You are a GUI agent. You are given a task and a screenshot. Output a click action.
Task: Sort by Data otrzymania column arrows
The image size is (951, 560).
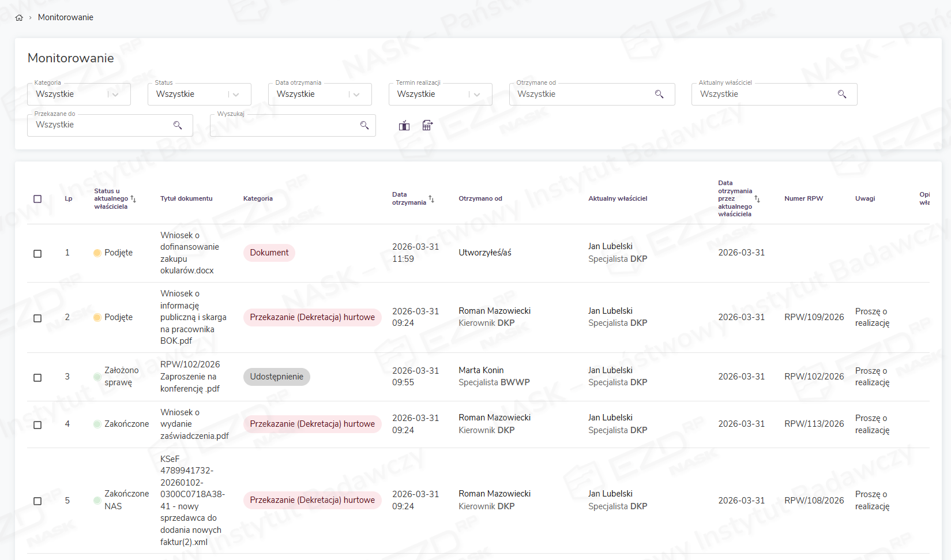click(431, 199)
